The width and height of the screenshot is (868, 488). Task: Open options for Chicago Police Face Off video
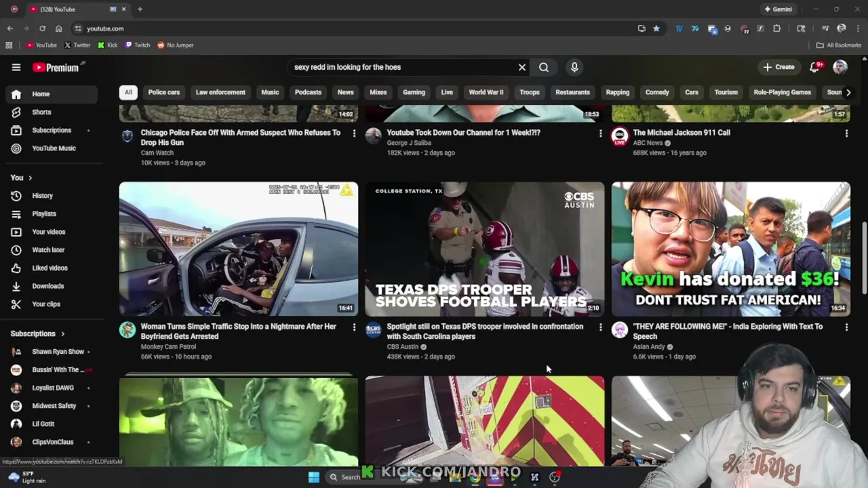354,134
